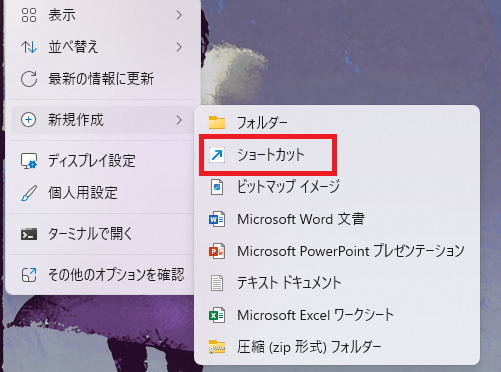Click the terminal icon beside ターミナルで開く
The image size is (501, 372).
[29, 234]
